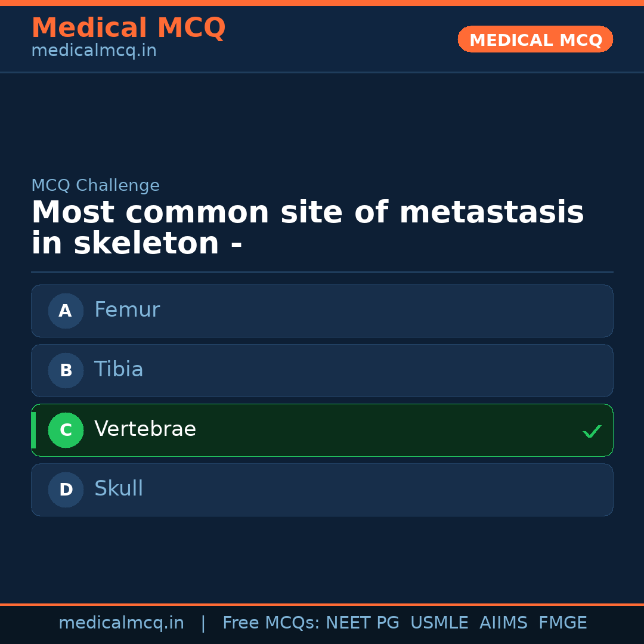Click the green C badge icon

click(x=66, y=430)
